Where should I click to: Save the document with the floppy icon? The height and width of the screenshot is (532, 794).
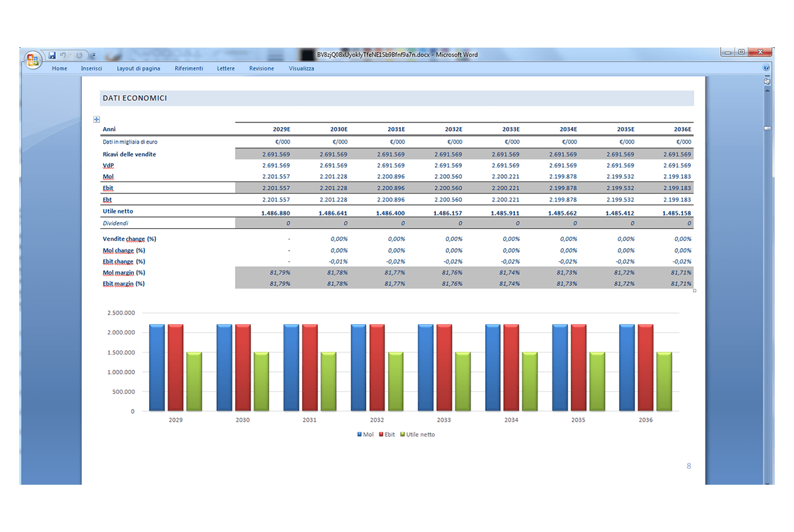pos(52,55)
